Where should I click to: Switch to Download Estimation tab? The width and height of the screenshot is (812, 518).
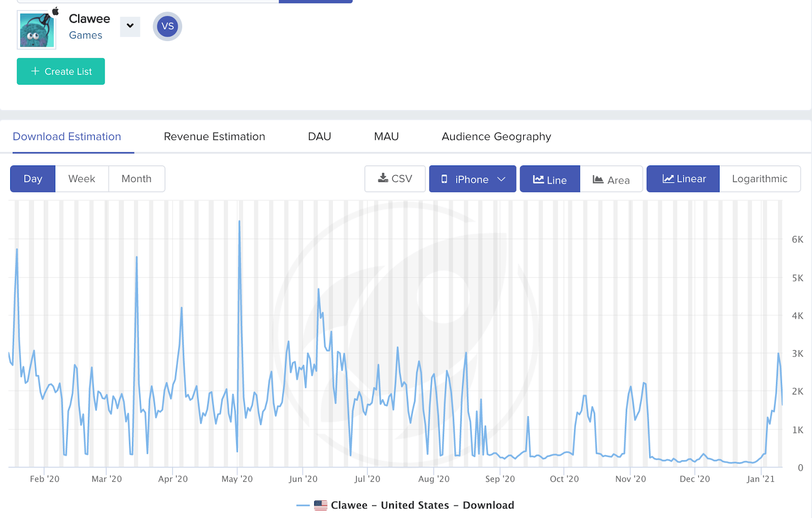[x=67, y=136]
